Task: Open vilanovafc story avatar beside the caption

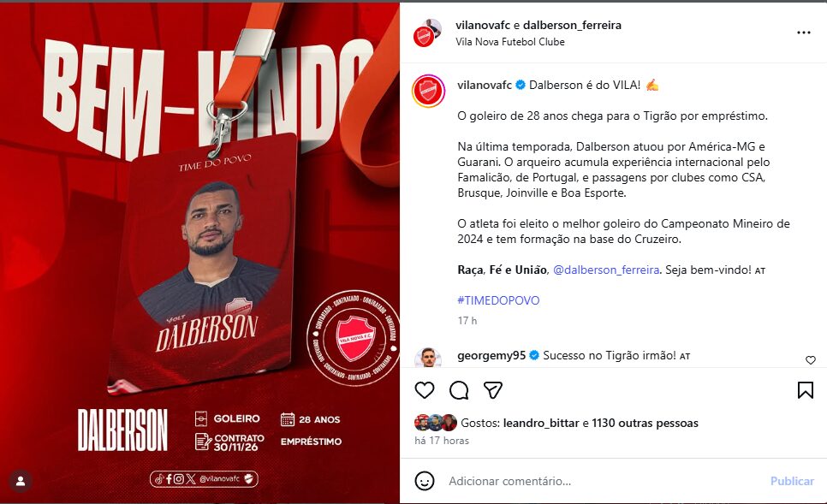Action: [428, 92]
